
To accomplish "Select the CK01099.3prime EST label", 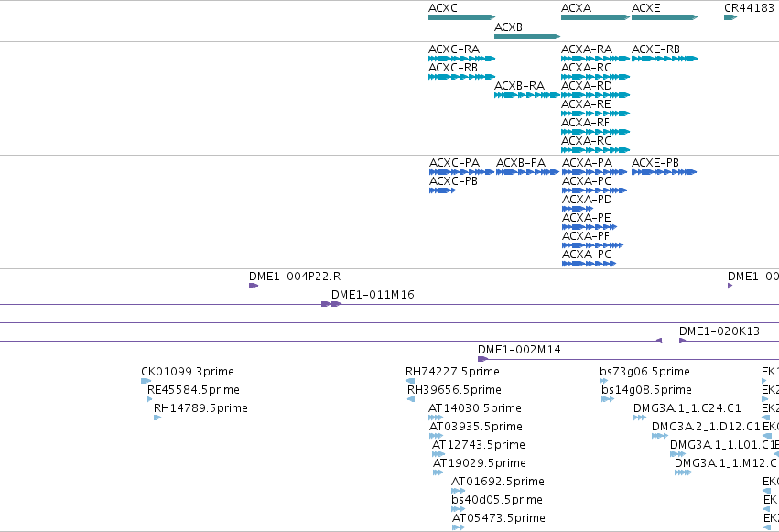I will (188, 372).
